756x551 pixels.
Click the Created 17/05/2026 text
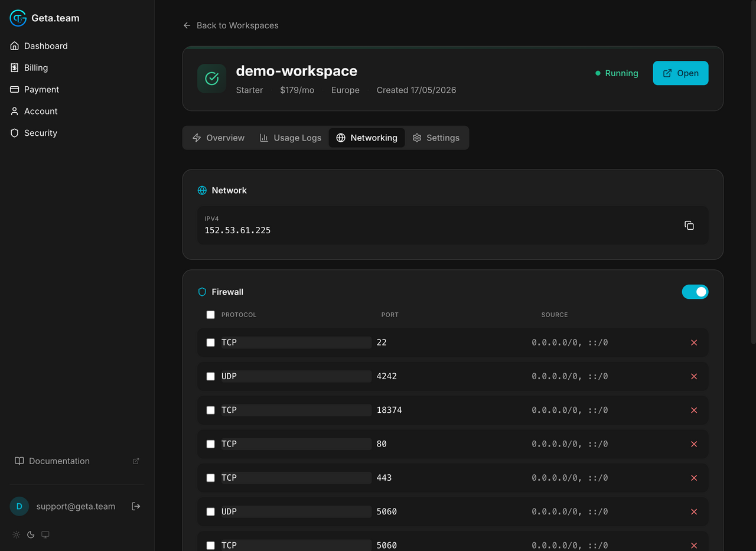tap(416, 90)
